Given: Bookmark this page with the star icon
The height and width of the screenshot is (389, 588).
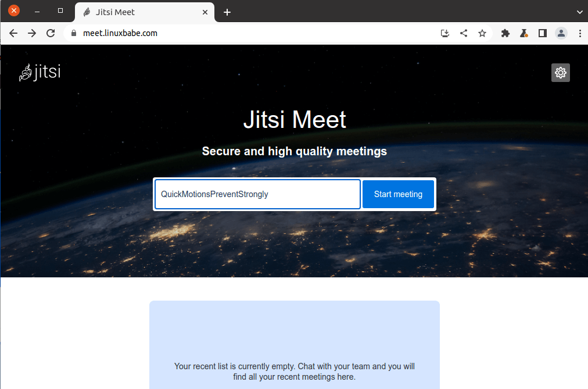Looking at the screenshot, I should (482, 33).
